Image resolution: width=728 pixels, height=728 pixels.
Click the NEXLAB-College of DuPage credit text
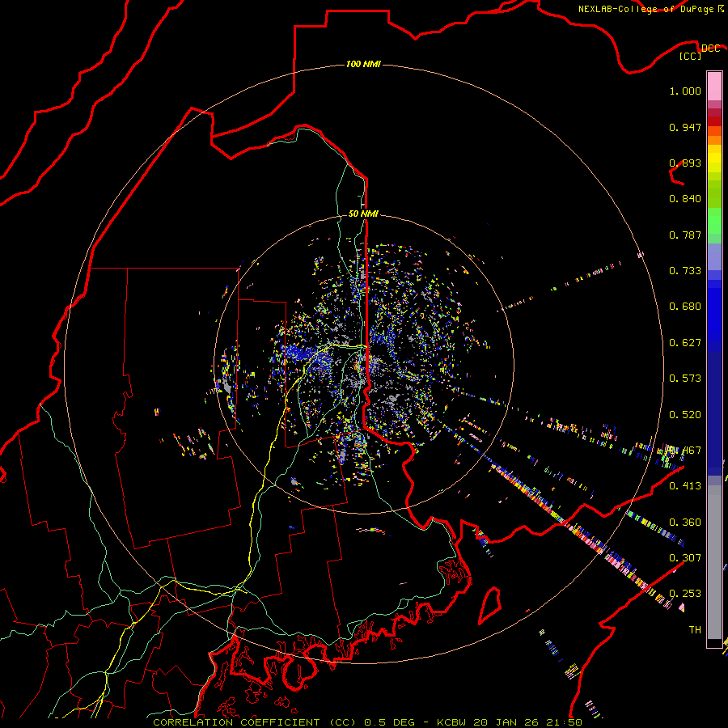645,9
